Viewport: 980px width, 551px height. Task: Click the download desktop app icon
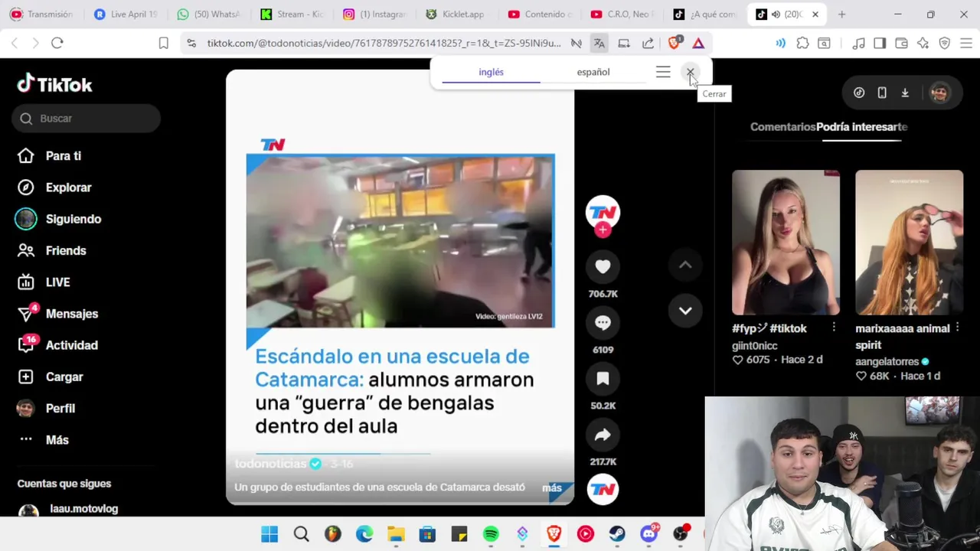[x=905, y=93]
